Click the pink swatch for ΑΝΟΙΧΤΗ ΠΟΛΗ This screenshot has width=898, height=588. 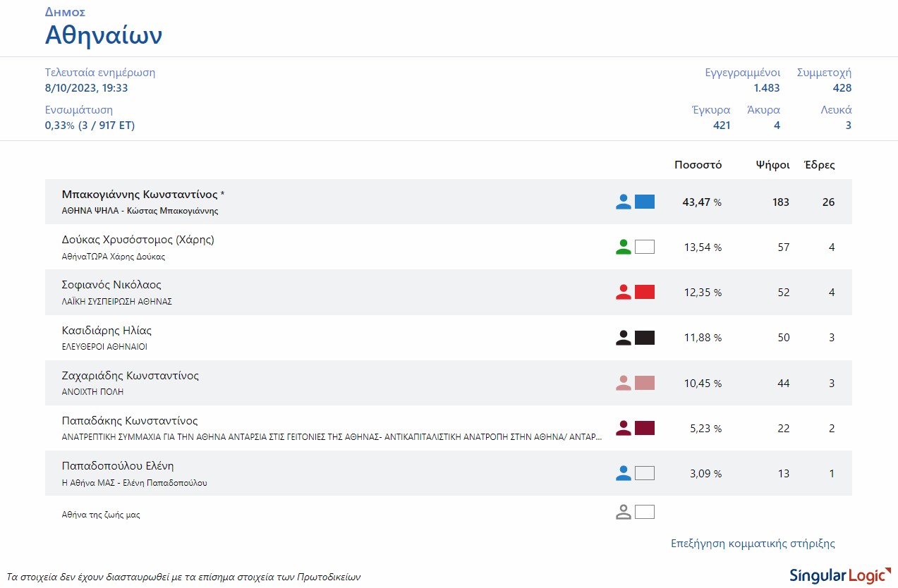645,383
